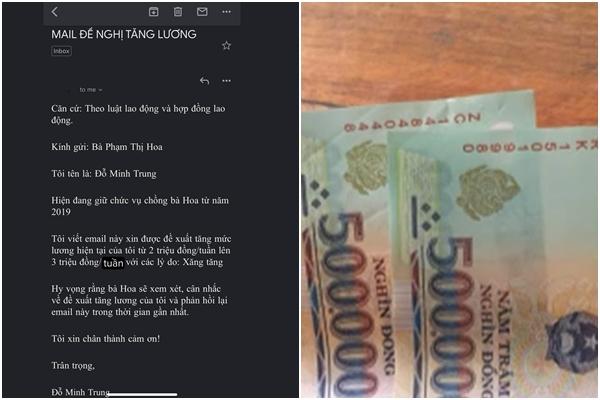Delete the email using the trash icon
The width and height of the screenshot is (600, 400).
coord(178,12)
